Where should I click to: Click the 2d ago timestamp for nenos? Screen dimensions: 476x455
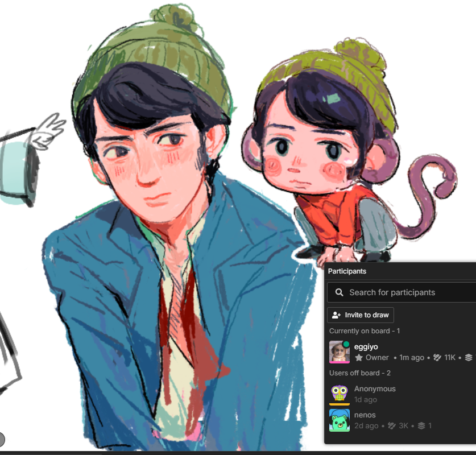coord(366,426)
